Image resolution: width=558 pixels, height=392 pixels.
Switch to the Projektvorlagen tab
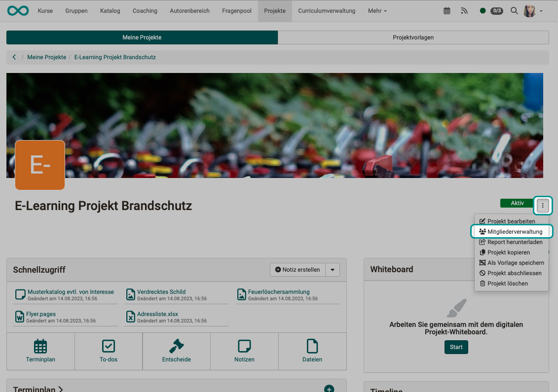pos(413,37)
